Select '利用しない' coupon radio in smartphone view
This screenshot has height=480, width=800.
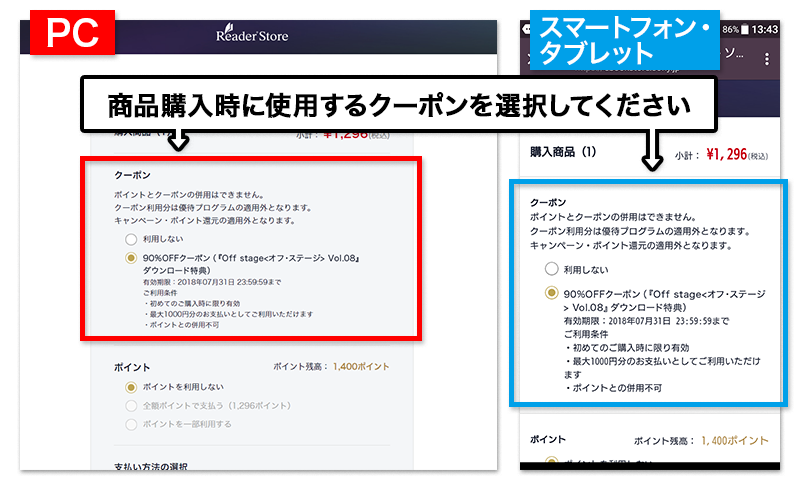pos(552,269)
